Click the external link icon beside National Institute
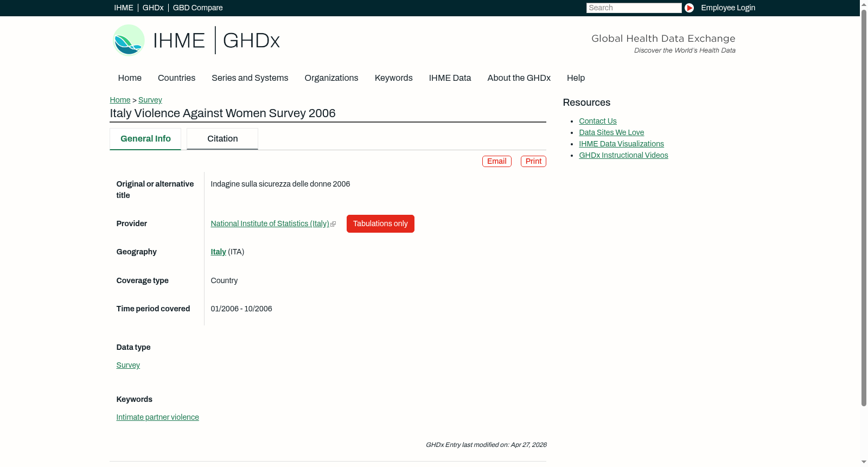Viewport: 868px width, 467px height. (x=333, y=224)
